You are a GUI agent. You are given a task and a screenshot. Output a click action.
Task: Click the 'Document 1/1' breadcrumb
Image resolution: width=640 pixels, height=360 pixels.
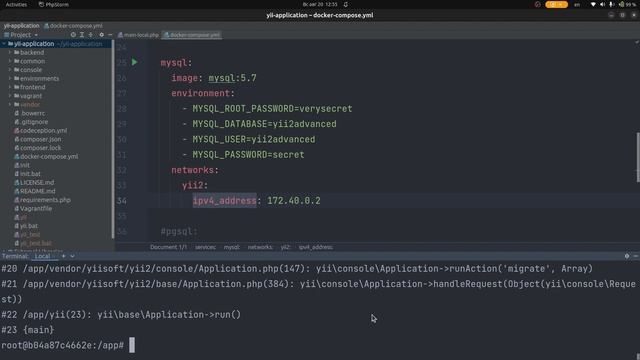(168, 247)
